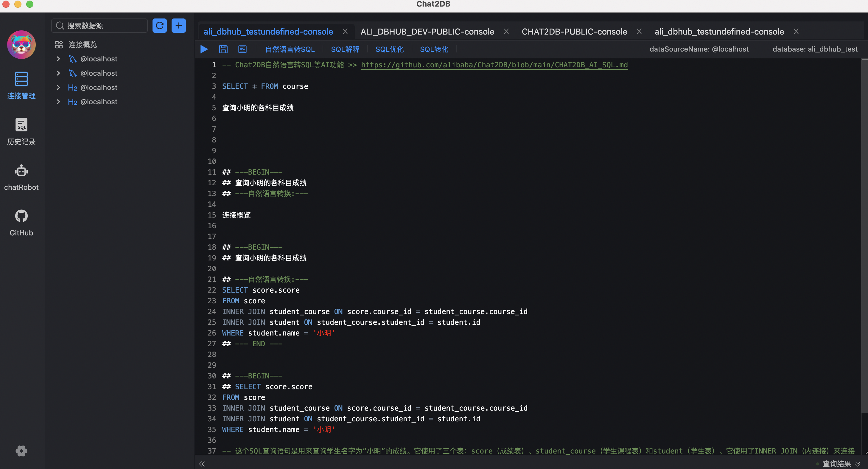Expand the first H2 @localhost connection

pyautogui.click(x=58, y=88)
